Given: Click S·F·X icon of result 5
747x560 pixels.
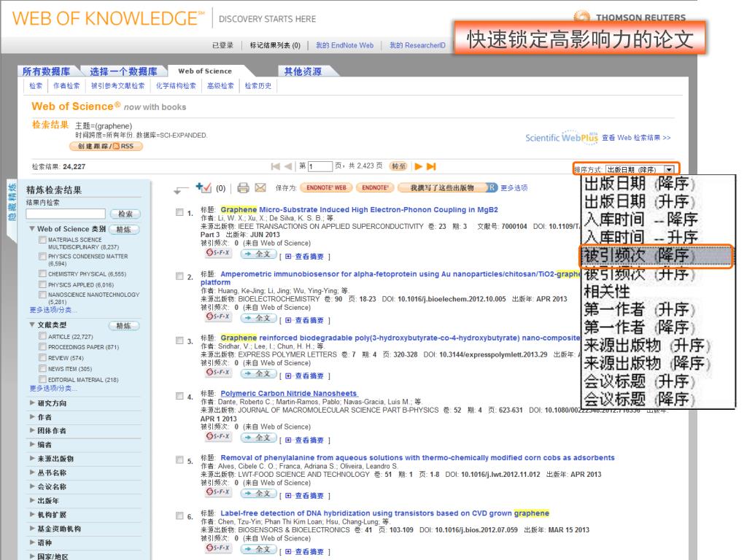Looking at the screenshot, I should point(217,492).
